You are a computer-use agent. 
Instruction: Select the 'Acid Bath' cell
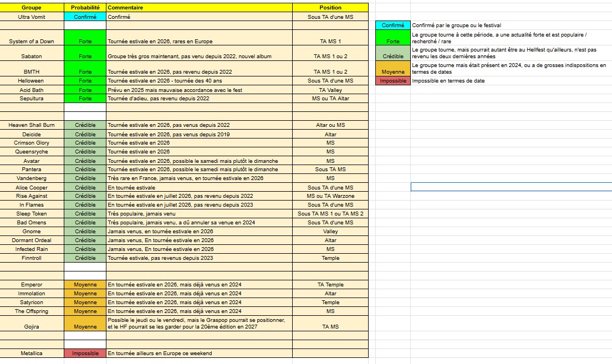point(32,90)
